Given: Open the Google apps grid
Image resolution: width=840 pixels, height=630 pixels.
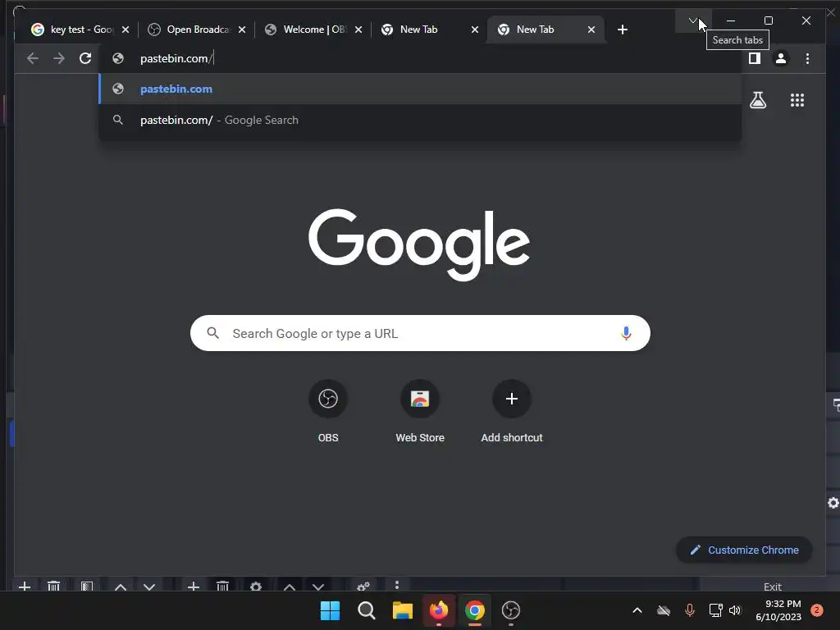Looking at the screenshot, I should [797, 100].
